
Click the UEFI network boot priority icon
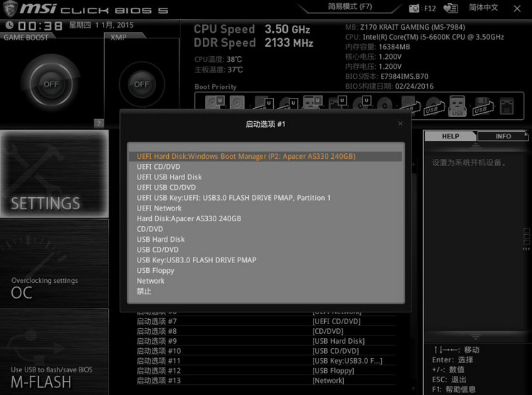coord(338,102)
